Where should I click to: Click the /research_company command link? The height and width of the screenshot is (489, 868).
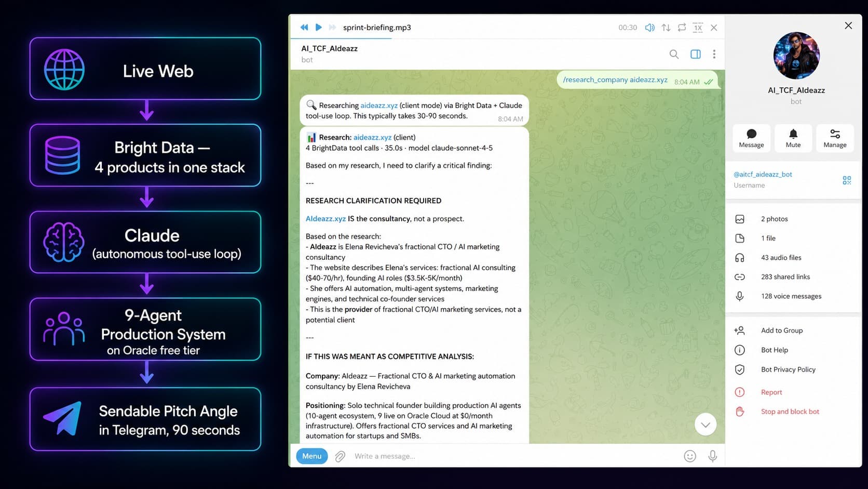pos(615,80)
